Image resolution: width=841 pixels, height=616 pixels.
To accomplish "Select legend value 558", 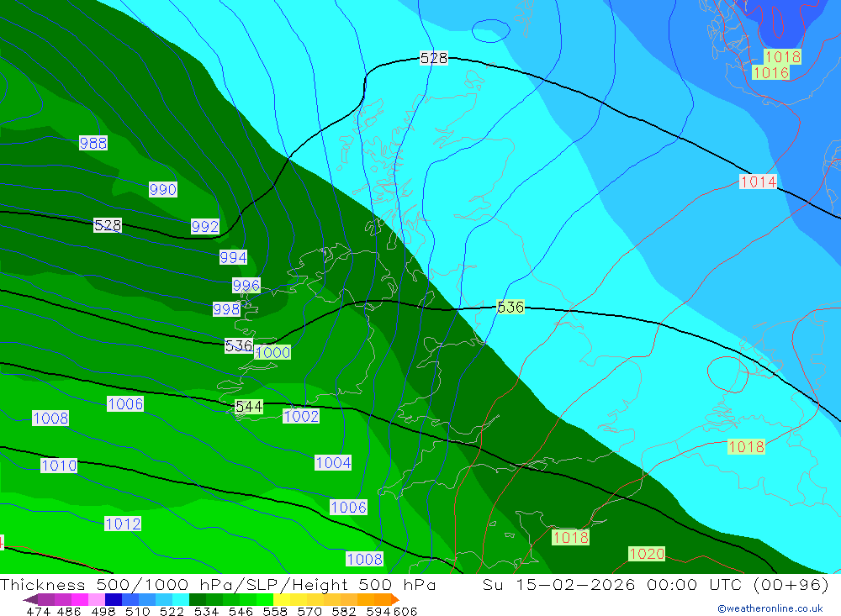I will (275, 611).
